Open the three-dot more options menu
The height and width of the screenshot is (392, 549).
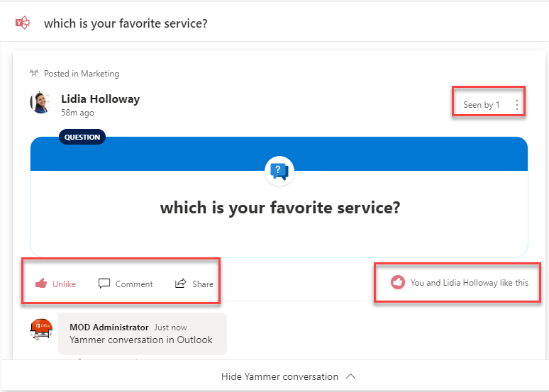point(516,105)
